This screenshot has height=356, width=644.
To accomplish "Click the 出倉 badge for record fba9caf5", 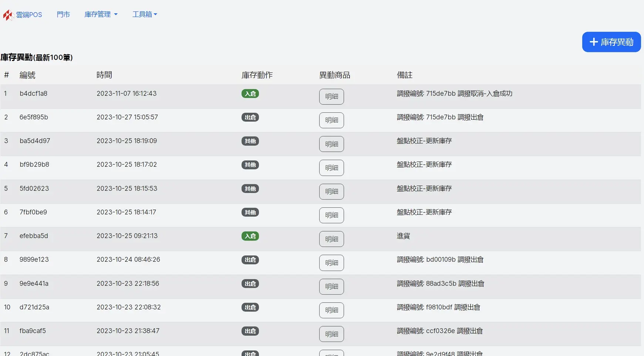I will coord(250,331).
